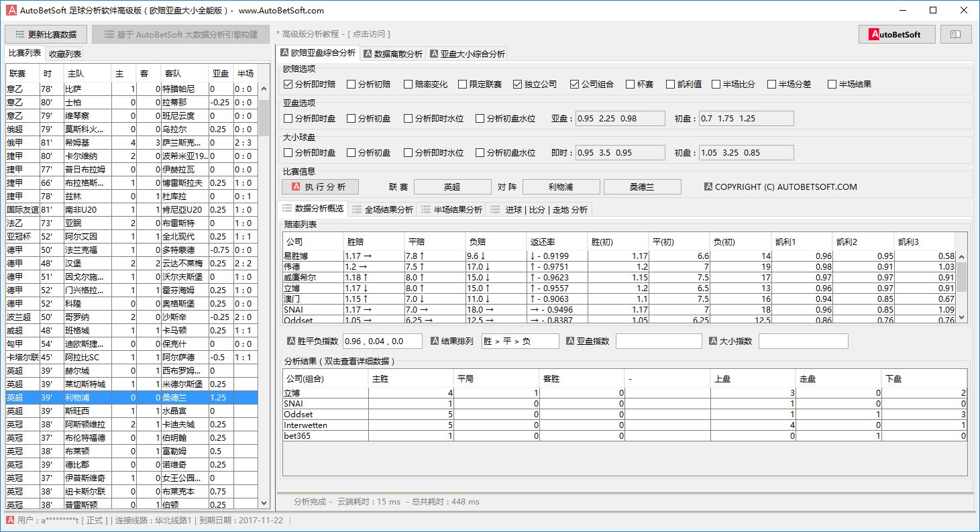This screenshot has height=532, width=980.
Task: Click the app icon in the title bar
Action: 11,10
